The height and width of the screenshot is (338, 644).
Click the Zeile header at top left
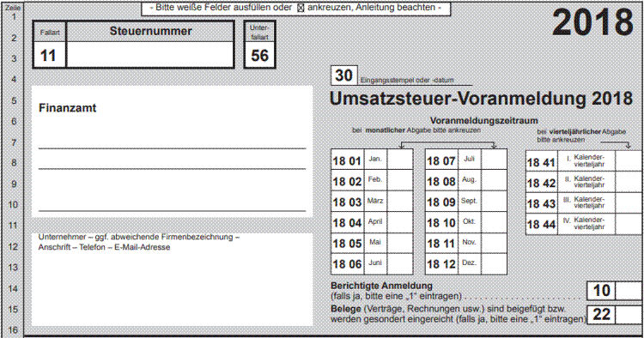click(x=13, y=8)
